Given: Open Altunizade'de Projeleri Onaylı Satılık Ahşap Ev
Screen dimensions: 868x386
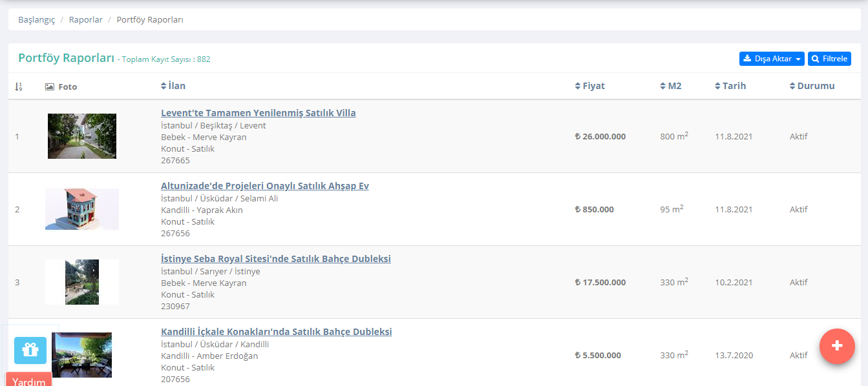Looking at the screenshot, I should pos(264,186).
